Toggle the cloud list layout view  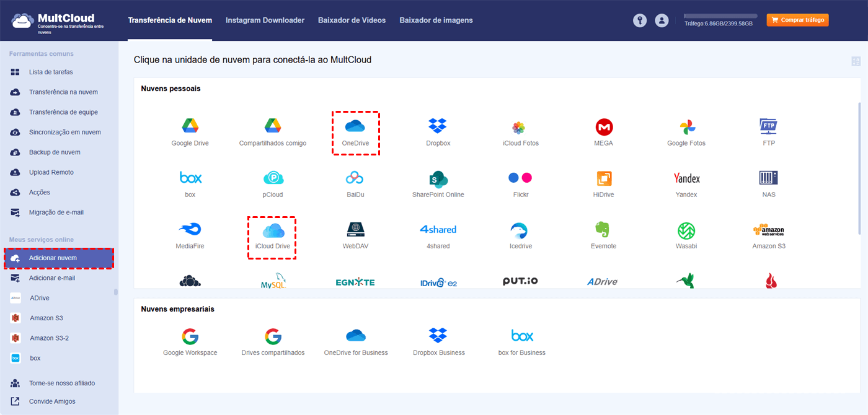856,61
